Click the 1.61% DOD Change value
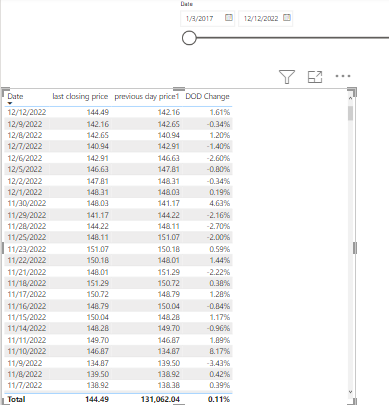Viewport: 389px width, 405px height. tap(220, 112)
